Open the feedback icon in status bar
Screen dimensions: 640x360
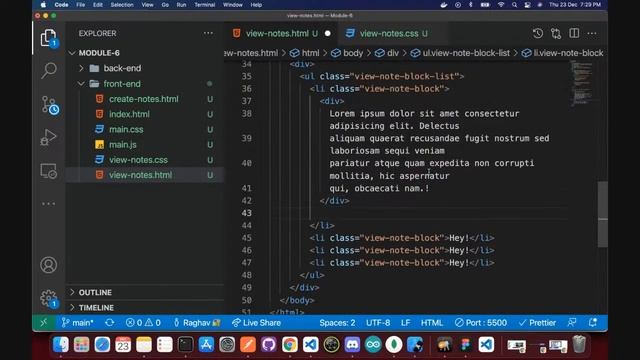coord(572,322)
